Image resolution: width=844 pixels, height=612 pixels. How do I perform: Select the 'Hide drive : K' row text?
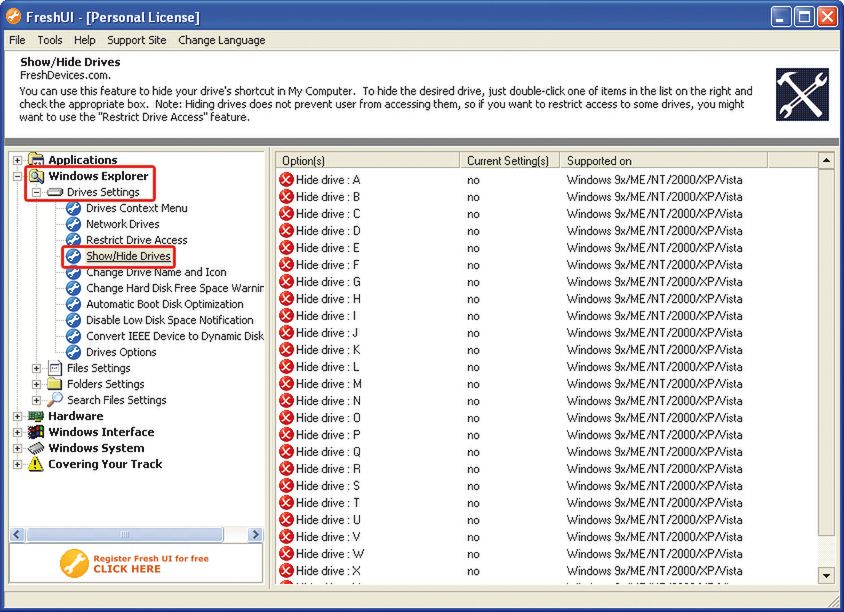[328, 350]
